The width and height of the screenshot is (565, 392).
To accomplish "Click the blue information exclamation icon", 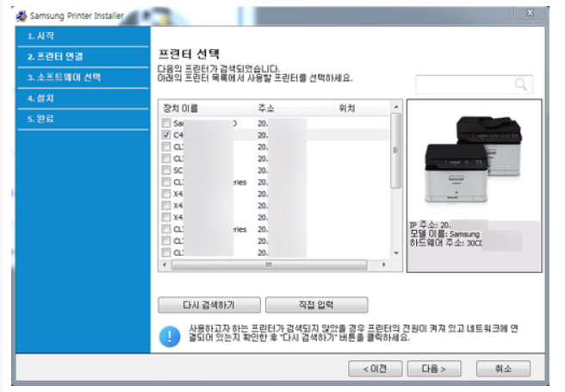I will point(170,336).
